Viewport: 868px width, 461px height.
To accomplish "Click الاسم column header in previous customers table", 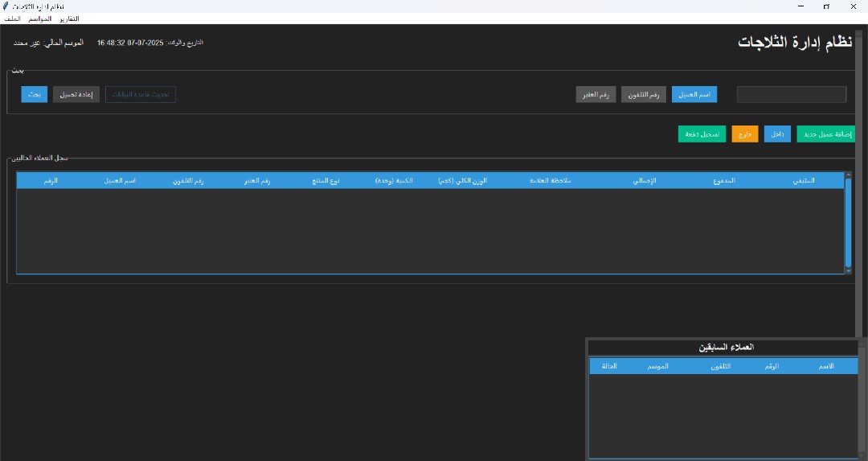I will [x=825, y=367].
